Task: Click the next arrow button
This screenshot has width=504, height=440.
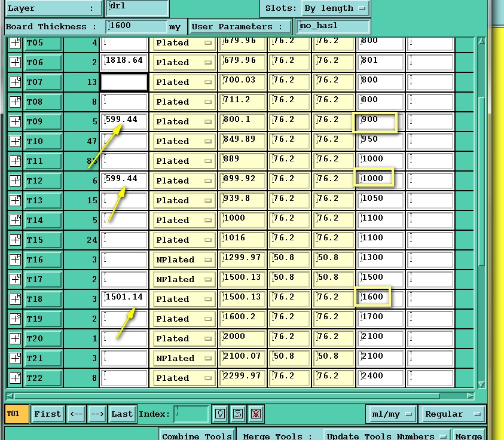Action: tap(97, 414)
